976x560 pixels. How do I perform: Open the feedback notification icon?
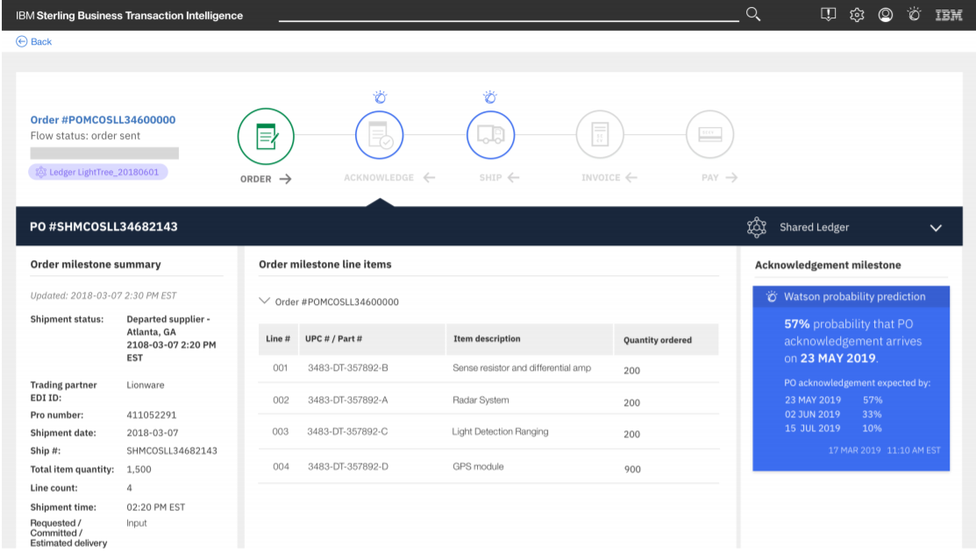coord(828,14)
